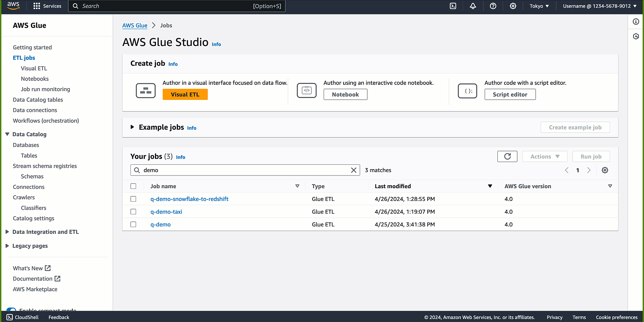Clear the demo search filter
This screenshot has width=644, height=322.
[354, 170]
